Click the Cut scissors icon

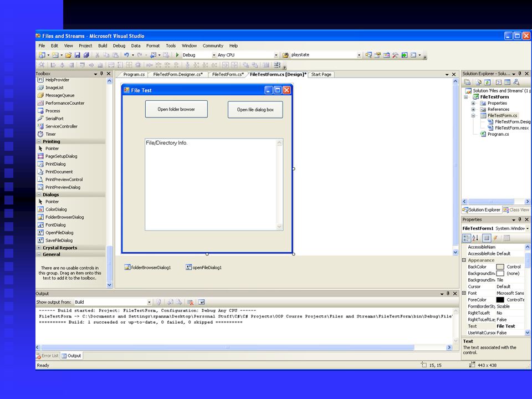click(x=97, y=55)
